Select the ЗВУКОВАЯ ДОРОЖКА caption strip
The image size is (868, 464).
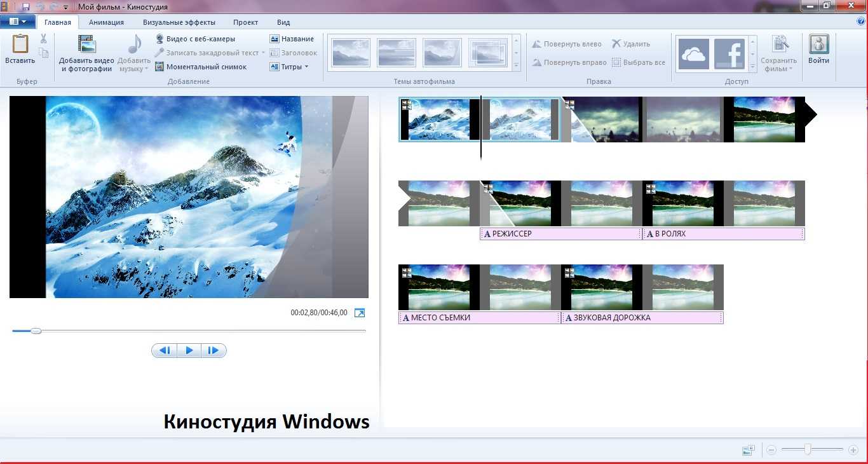pos(642,317)
